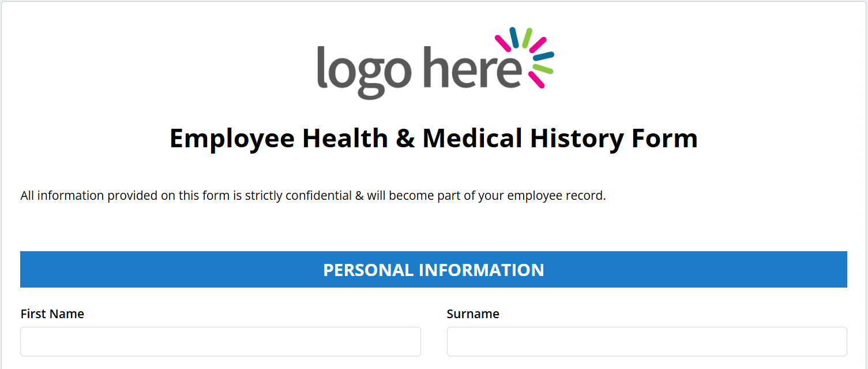Click the word 'Form' in the heading
Viewport: 868px width, 369px height.
pos(664,139)
